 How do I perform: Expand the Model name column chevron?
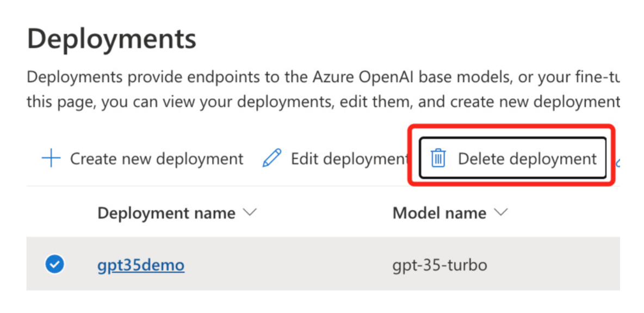point(500,213)
